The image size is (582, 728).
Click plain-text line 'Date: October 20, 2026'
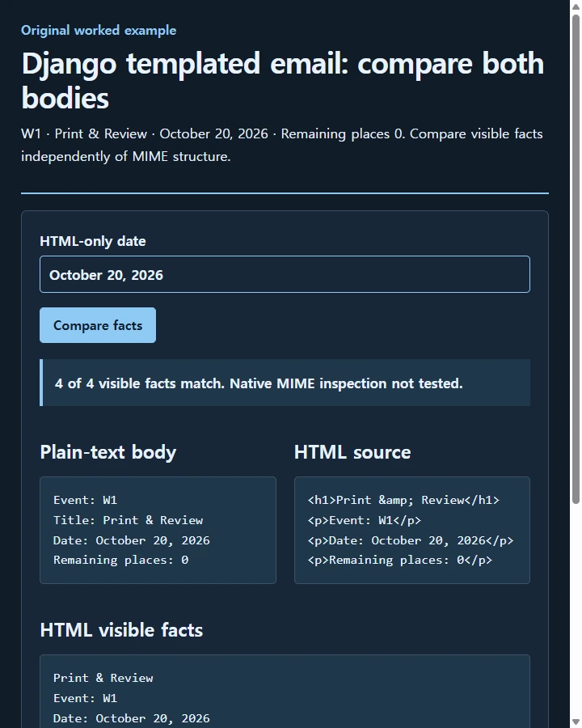click(131, 540)
